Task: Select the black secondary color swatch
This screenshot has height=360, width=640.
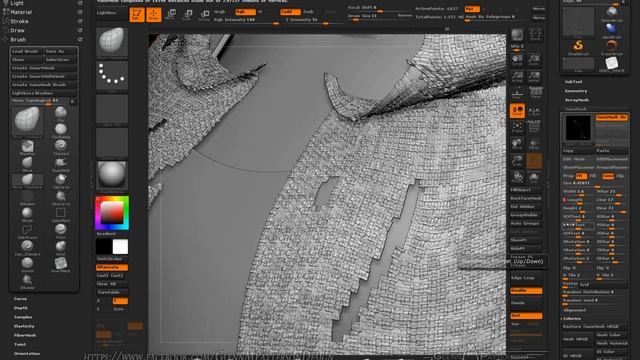Action: 104,247
